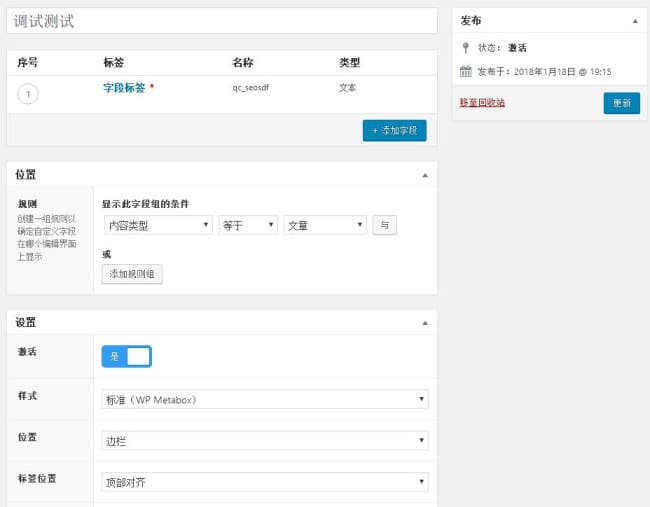Click the '与' rule button
The image size is (650, 507).
coord(385,225)
